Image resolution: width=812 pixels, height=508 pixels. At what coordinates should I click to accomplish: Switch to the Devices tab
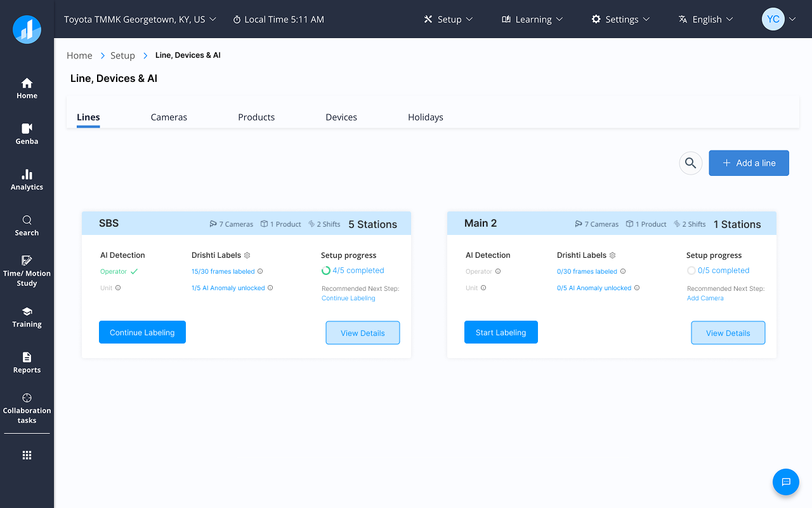point(341,117)
